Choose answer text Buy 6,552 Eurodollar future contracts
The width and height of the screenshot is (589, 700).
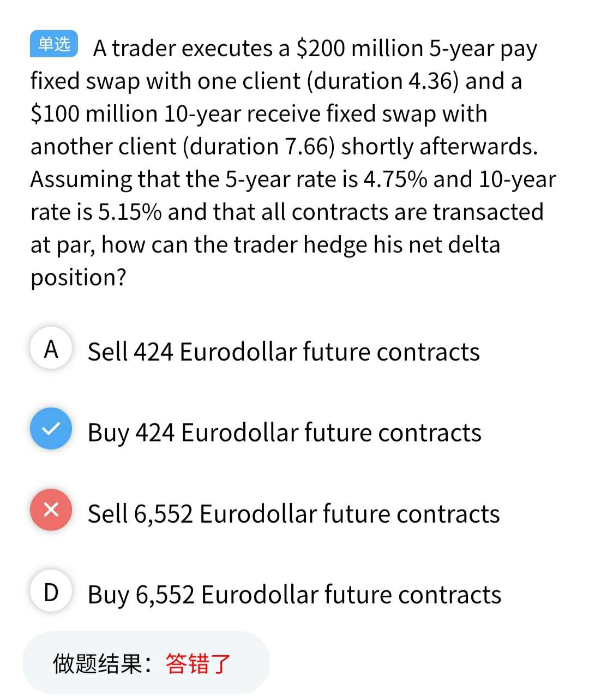click(x=294, y=595)
